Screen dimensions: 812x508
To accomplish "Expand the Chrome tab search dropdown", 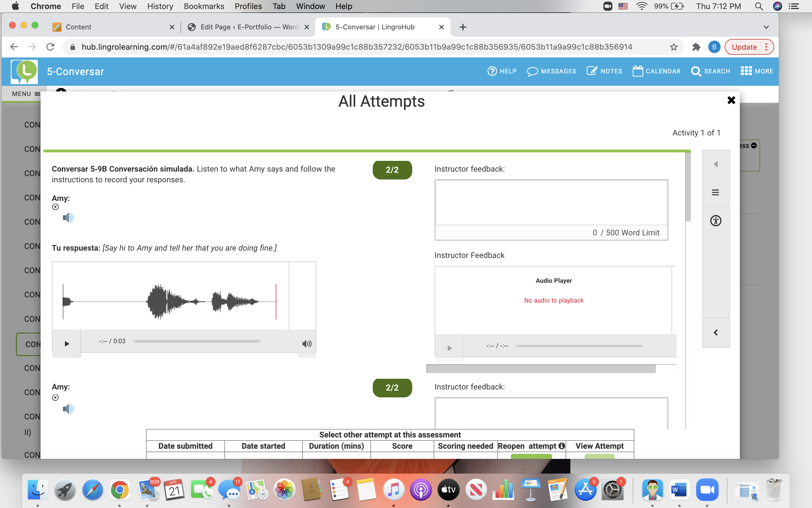I will (x=766, y=27).
